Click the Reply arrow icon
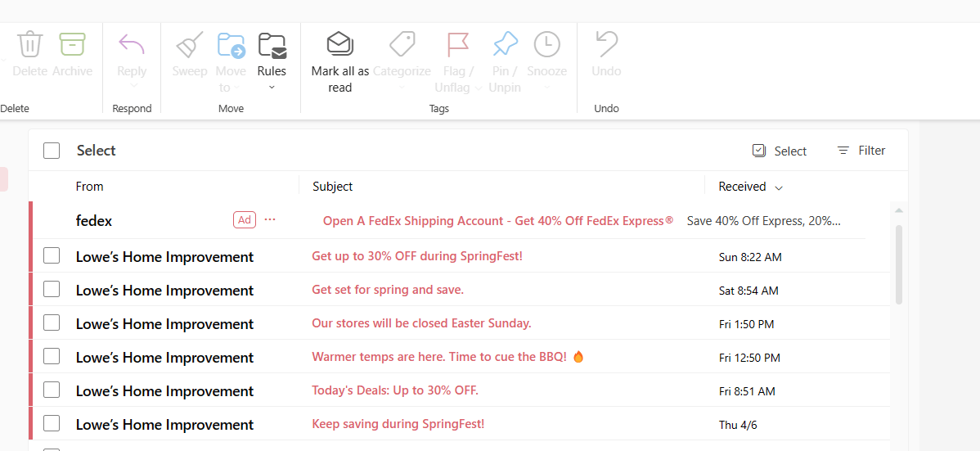980x451 pixels. click(132, 44)
